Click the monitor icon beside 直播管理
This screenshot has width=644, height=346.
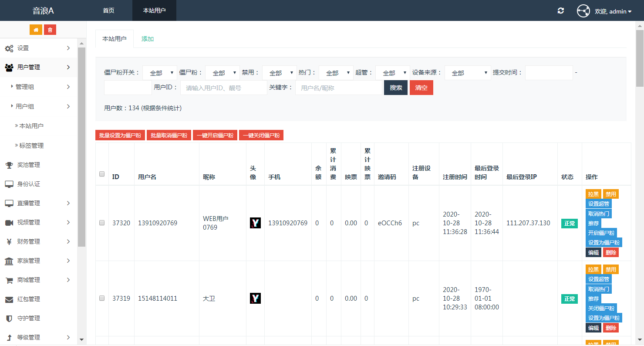click(x=9, y=204)
